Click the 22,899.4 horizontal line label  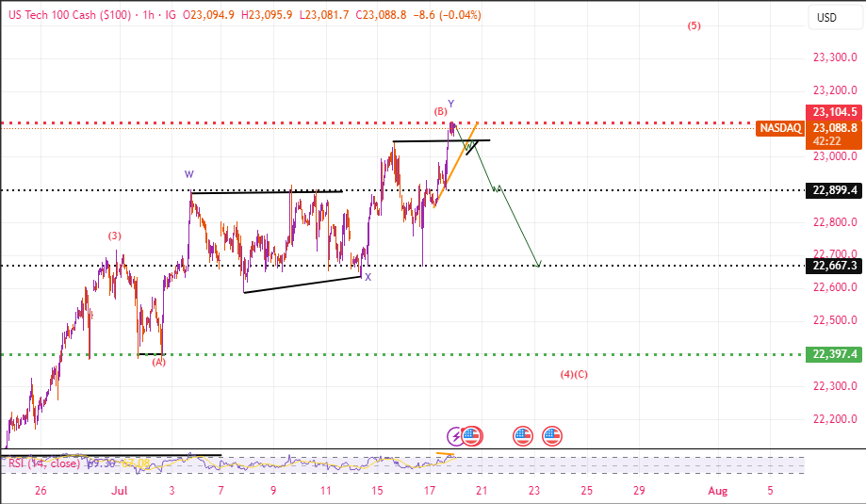(x=833, y=190)
